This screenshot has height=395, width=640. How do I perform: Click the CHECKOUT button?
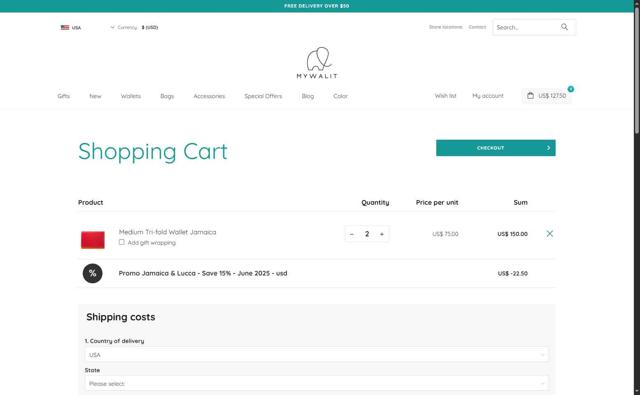click(496, 148)
